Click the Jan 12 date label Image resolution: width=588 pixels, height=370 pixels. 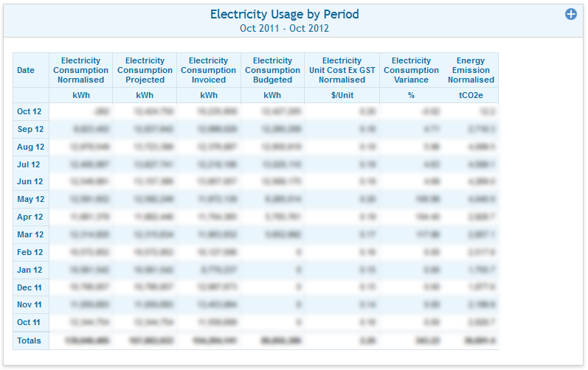[x=30, y=270]
